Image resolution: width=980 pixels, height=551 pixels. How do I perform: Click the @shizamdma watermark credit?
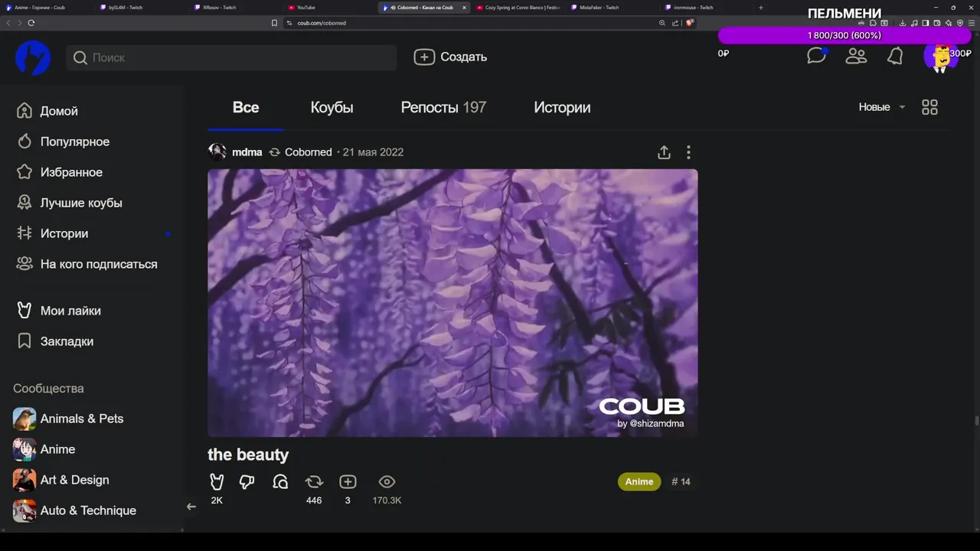(x=651, y=424)
